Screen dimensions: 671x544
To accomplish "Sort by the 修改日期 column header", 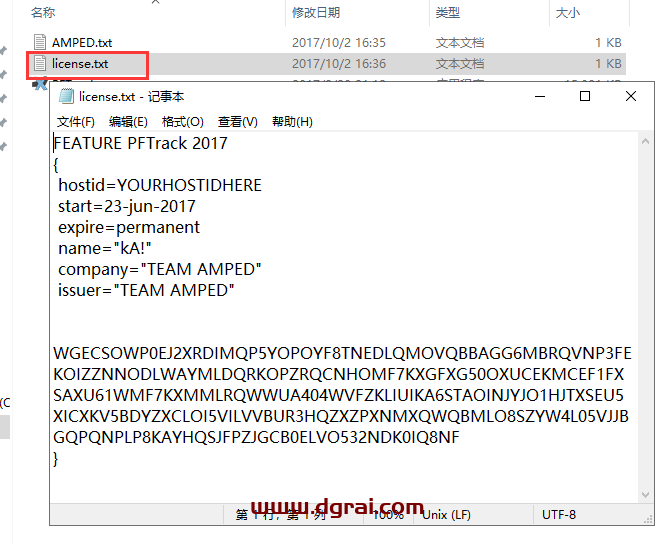I will pos(316,13).
